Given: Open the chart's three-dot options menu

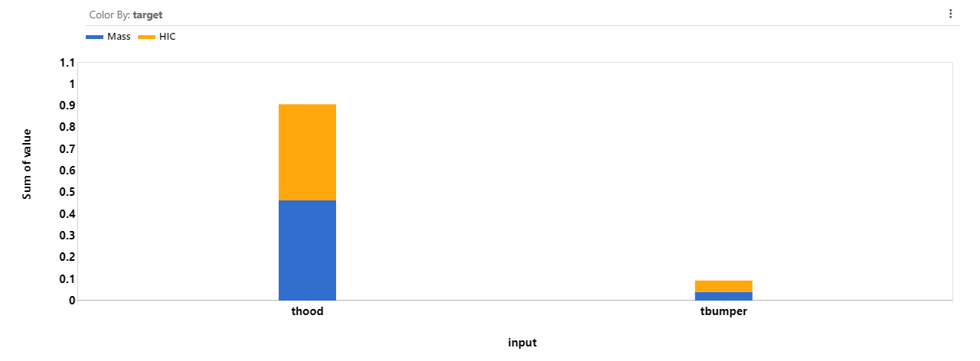Looking at the screenshot, I should pos(950,14).
